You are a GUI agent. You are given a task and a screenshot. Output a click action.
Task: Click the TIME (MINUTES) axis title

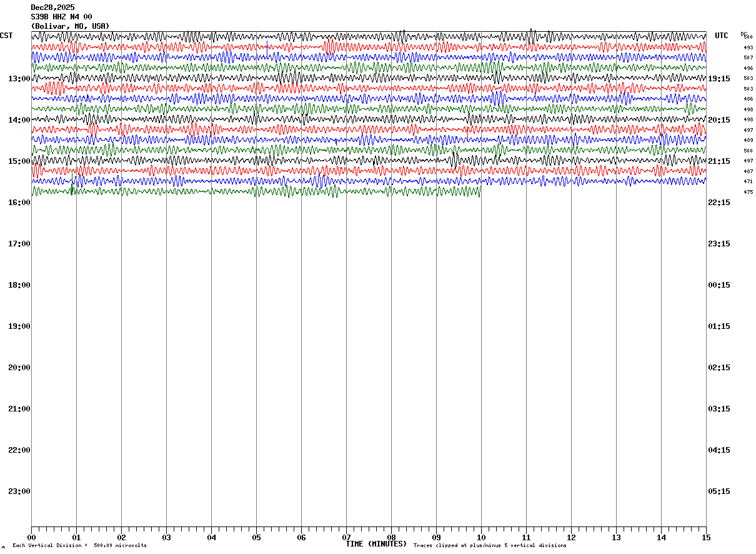point(376,544)
